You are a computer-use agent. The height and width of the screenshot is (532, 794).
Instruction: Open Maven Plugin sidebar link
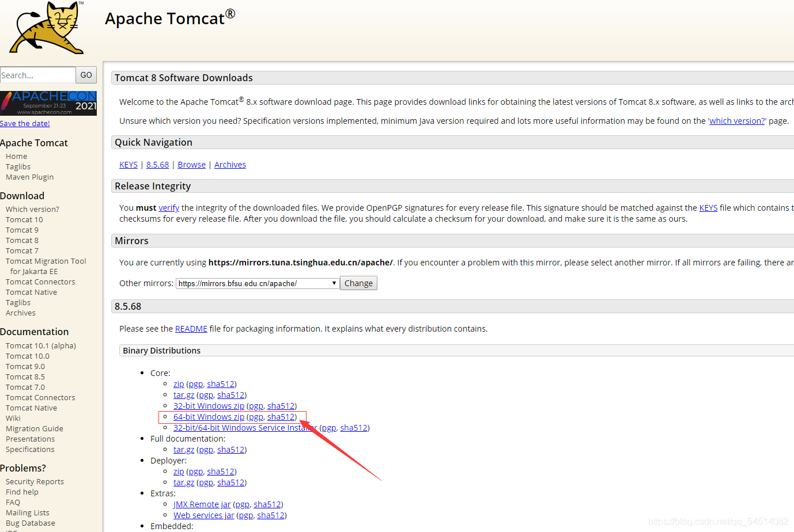[x=30, y=177]
